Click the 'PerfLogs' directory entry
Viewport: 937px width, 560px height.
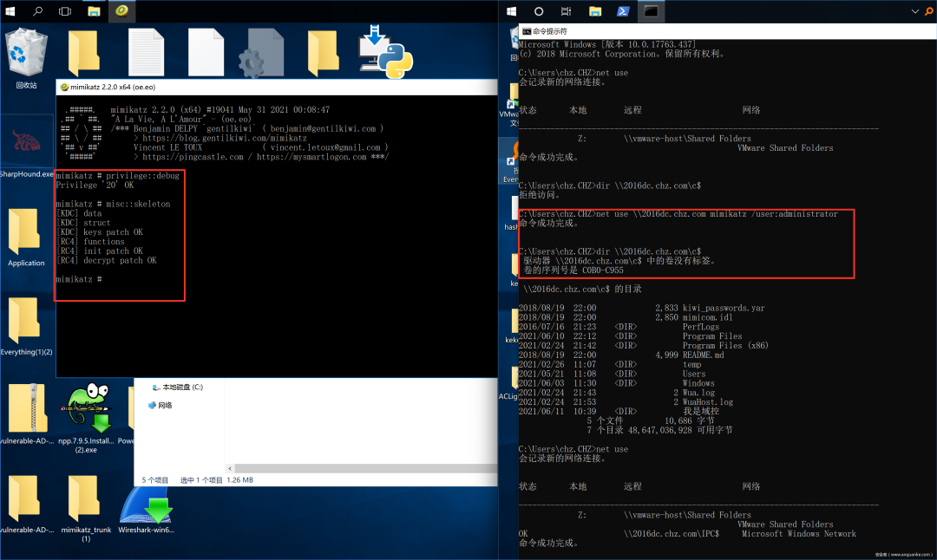(x=701, y=327)
